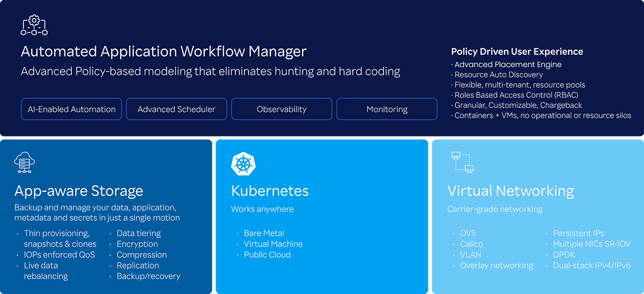Click the Data tiering item
Image resolution: width=644 pixels, height=294 pixels.
(139, 233)
